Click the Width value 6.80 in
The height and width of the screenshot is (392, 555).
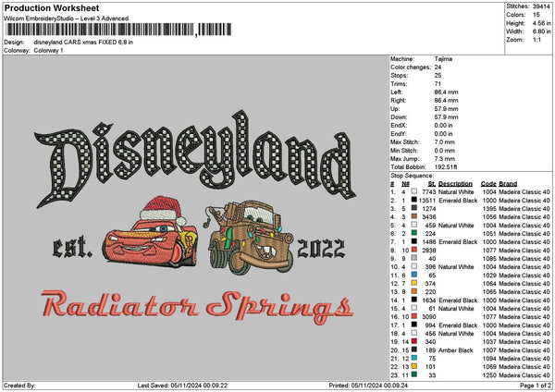point(541,31)
